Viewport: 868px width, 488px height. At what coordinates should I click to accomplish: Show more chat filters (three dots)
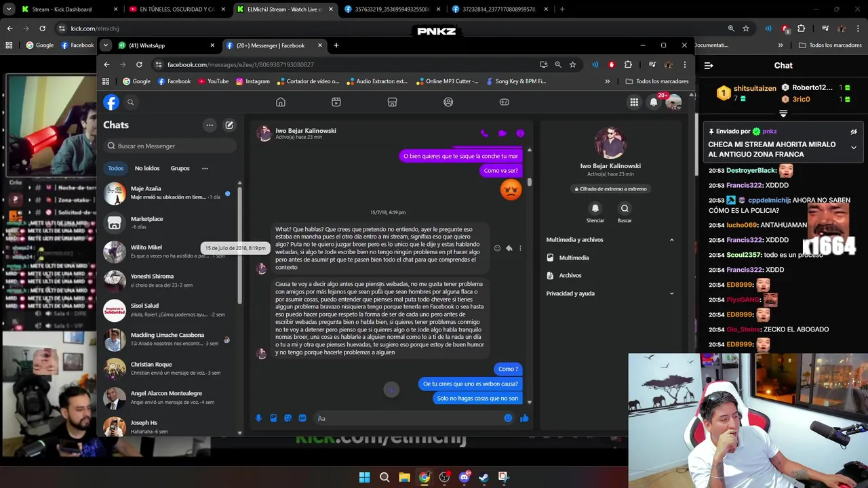pyautogui.click(x=205, y=168)
